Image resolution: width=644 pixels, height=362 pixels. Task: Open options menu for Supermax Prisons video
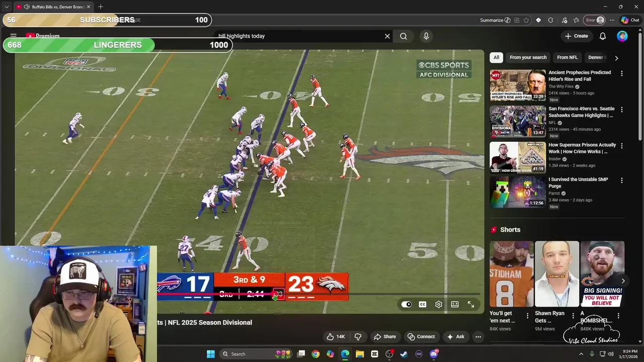click(622, 146)
